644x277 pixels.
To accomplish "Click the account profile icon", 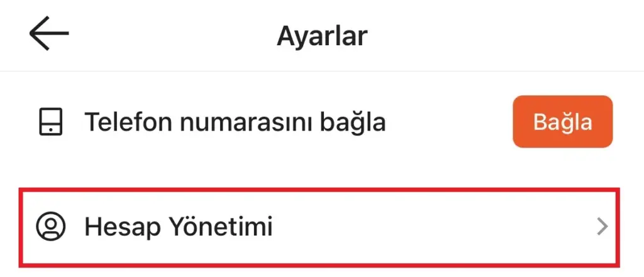I will click(x=51, y=226).
